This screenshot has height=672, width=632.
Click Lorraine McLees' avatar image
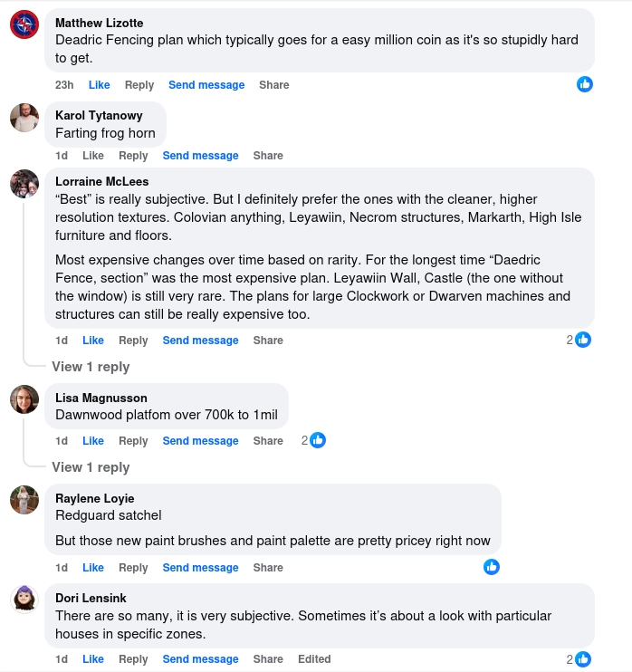24,184
